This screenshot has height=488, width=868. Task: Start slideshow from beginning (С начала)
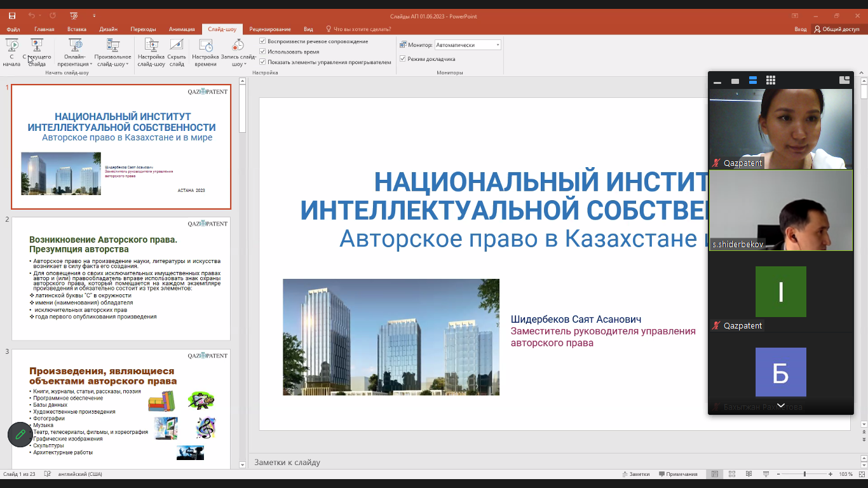(x=11, y=52)
